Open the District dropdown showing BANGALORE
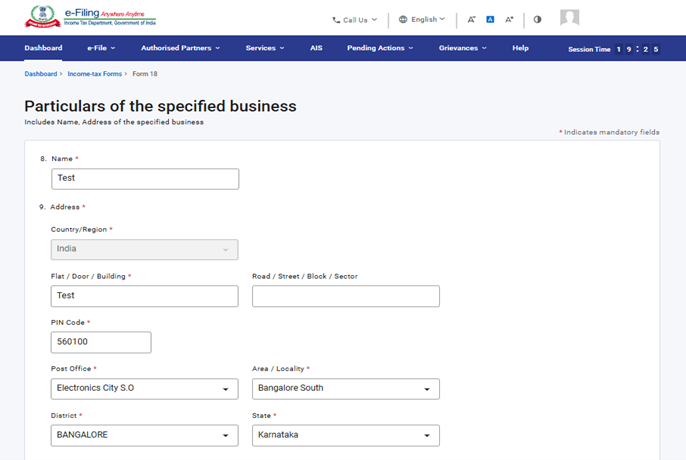 pyautogui.click(x=144, y=435)
